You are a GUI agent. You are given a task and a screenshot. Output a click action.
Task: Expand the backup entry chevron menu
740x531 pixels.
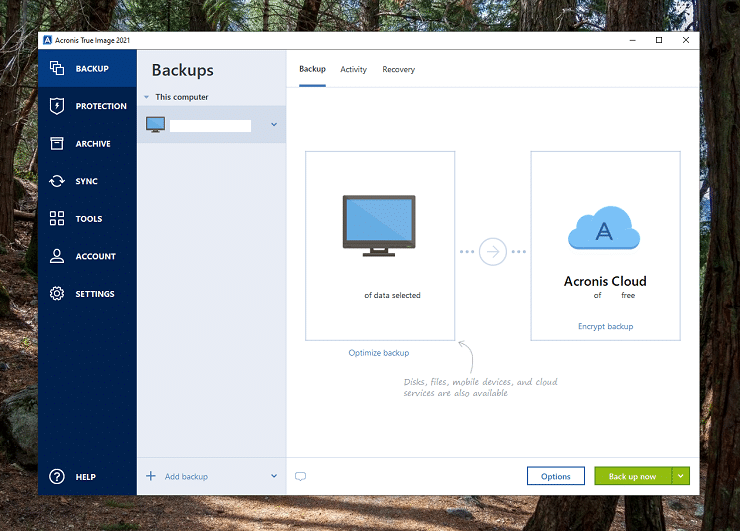274,125
